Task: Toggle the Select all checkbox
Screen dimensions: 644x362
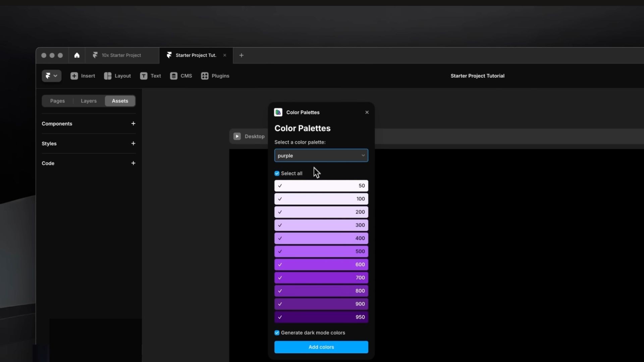Action: click(x=276, y=173)
